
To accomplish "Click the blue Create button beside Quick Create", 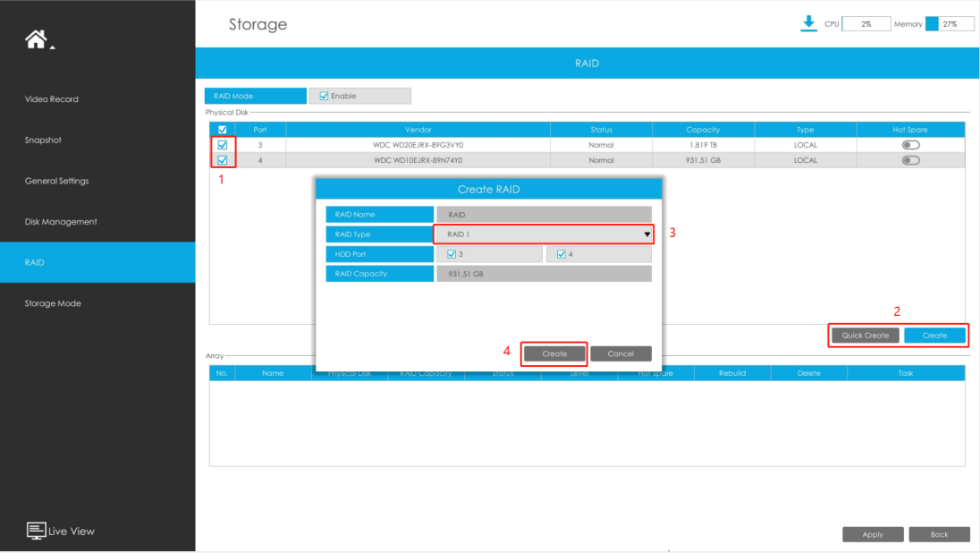I will coord(934,336).
